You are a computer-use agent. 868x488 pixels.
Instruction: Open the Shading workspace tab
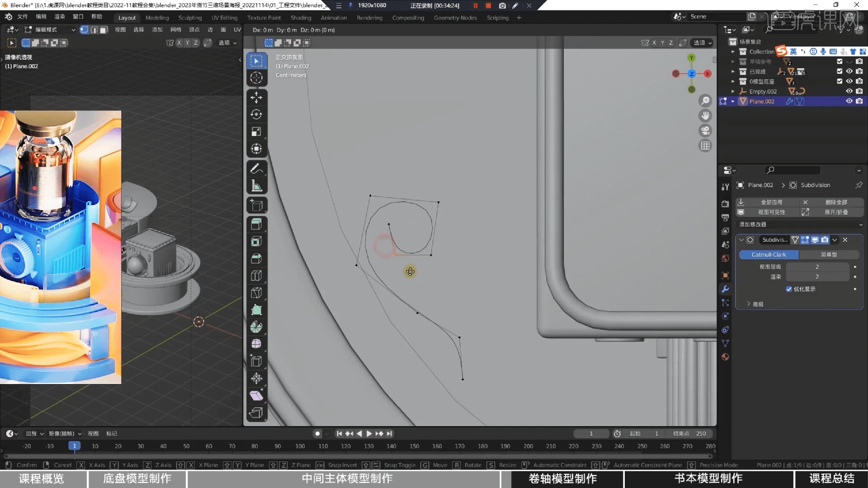pyautogui.click(x=301, y=18)
